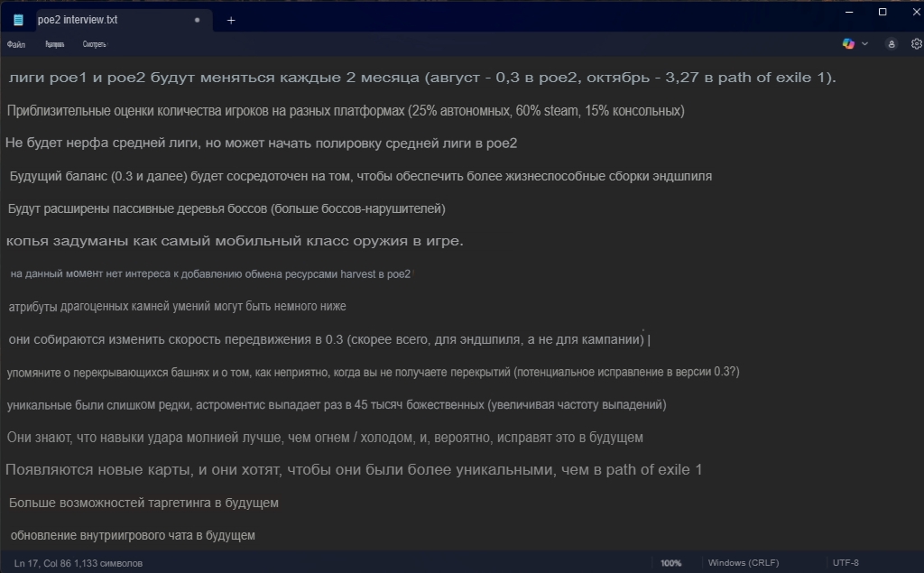Click the line 'Появляются новые карты'
Viewport: 924px width, 573px height.
354,470
